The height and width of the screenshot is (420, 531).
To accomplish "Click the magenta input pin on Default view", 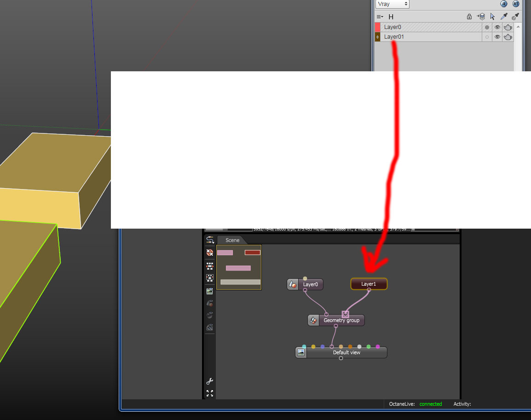I will 378,346.
